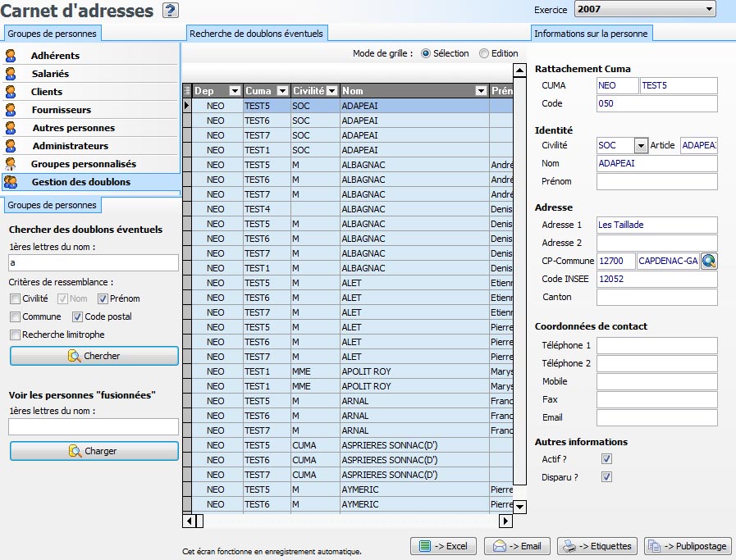
Task: Open Informations sur la personne tab
Action: point(591,34)
